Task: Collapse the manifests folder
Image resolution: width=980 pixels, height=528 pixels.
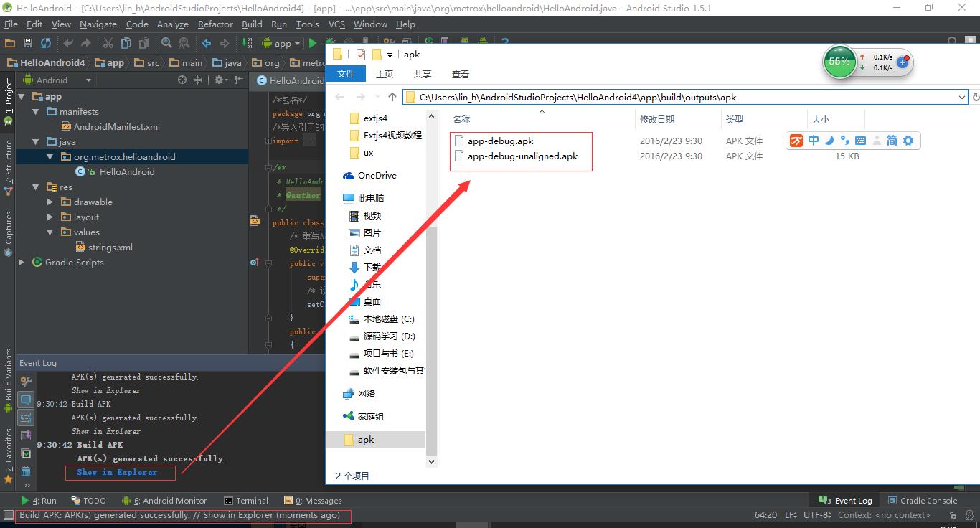Action: 37,112
